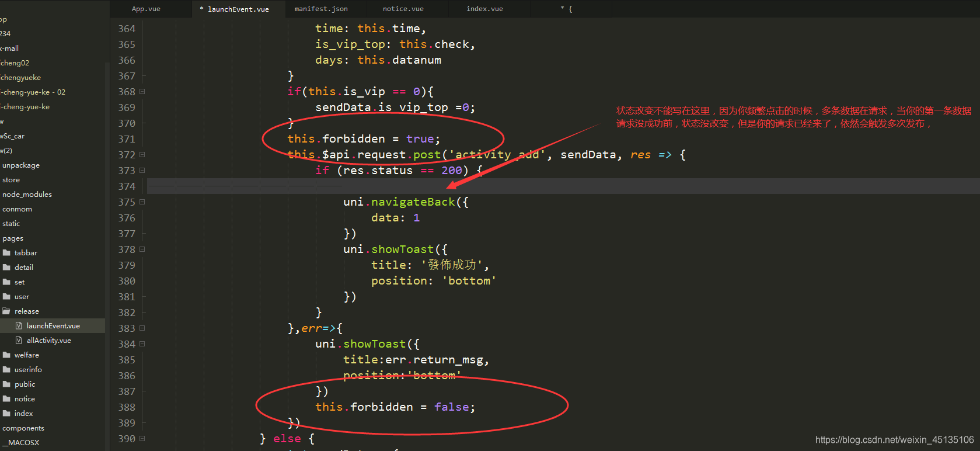This screenshot has height=451, width=980.
Task: Fold showToast block at line 378
Action: [142, 249]
